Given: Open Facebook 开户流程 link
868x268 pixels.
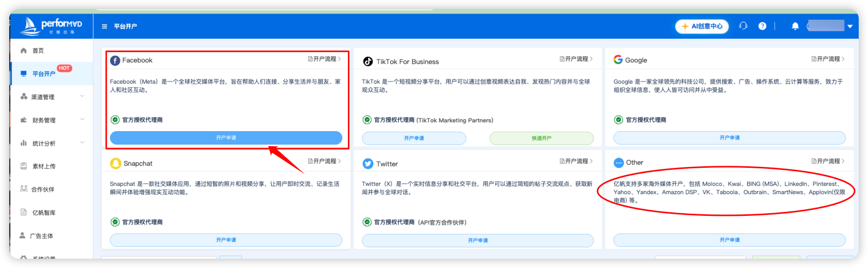Looking at the screenshot, I should tap(324, 59).
